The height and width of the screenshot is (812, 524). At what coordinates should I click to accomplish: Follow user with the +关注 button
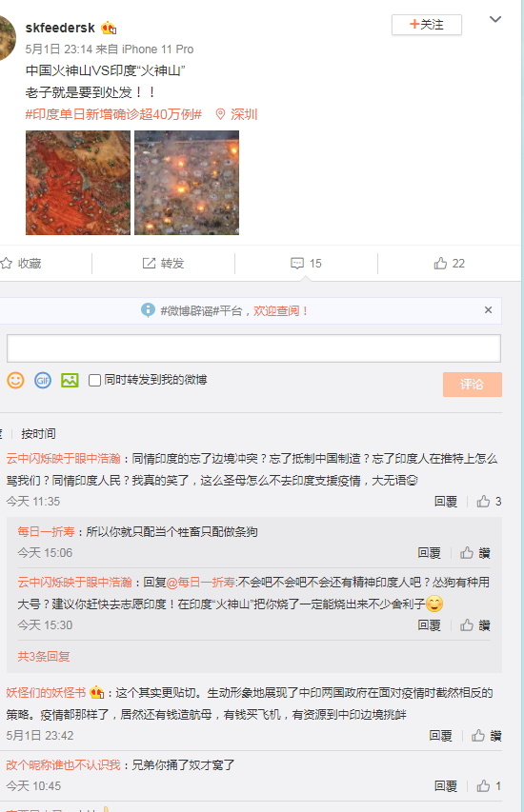pyautogui.click(x=427, y=25)
